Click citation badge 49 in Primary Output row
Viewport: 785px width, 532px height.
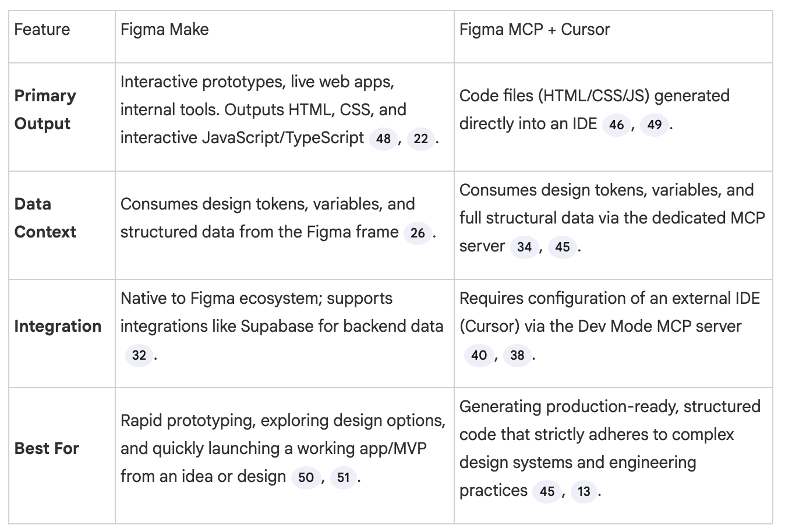pos(655,125)
